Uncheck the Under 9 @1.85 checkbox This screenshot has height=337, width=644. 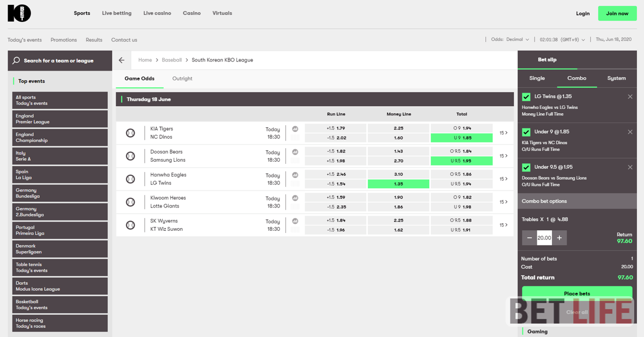click(x=526, y=132)
